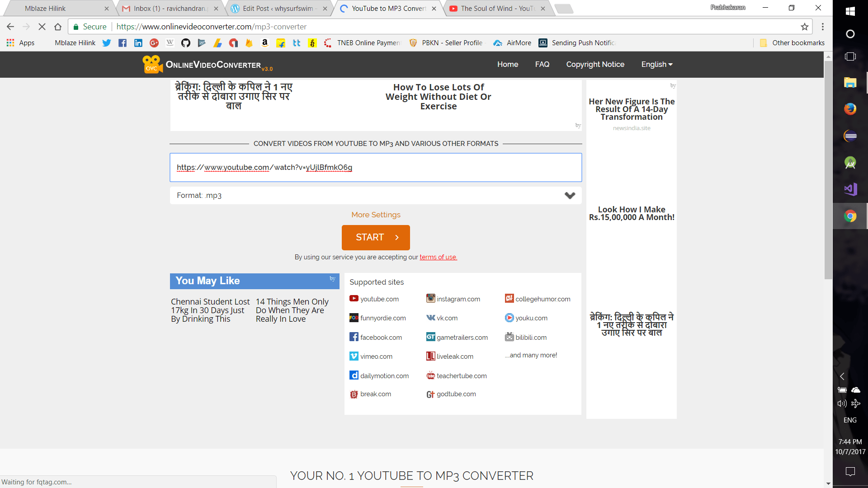Open Visual Studio Code from the taskbar
This screenshot has width=868, height=488.
click(x=850, y=189)
